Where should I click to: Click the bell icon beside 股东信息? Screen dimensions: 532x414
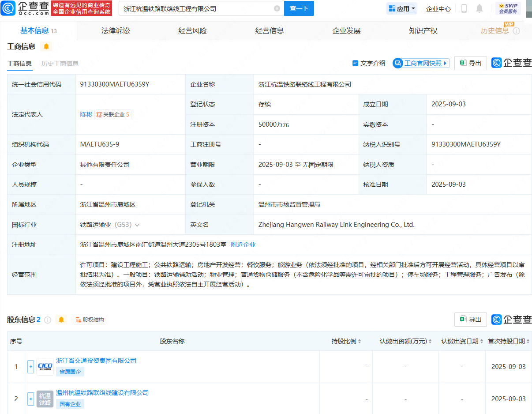(x=61, y=320)
